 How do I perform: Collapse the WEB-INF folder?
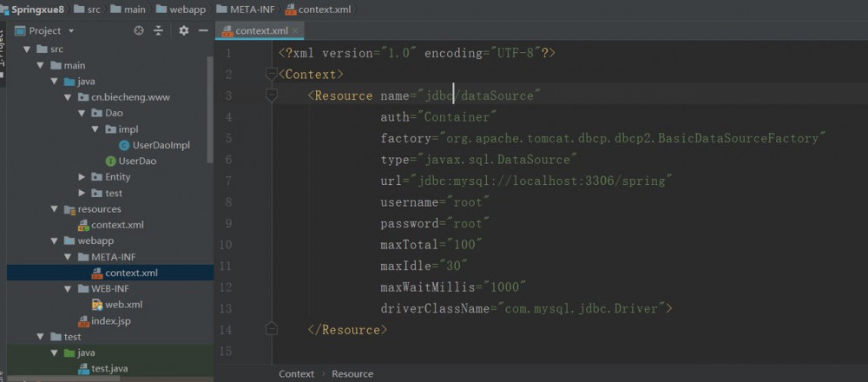coord(68,289)
